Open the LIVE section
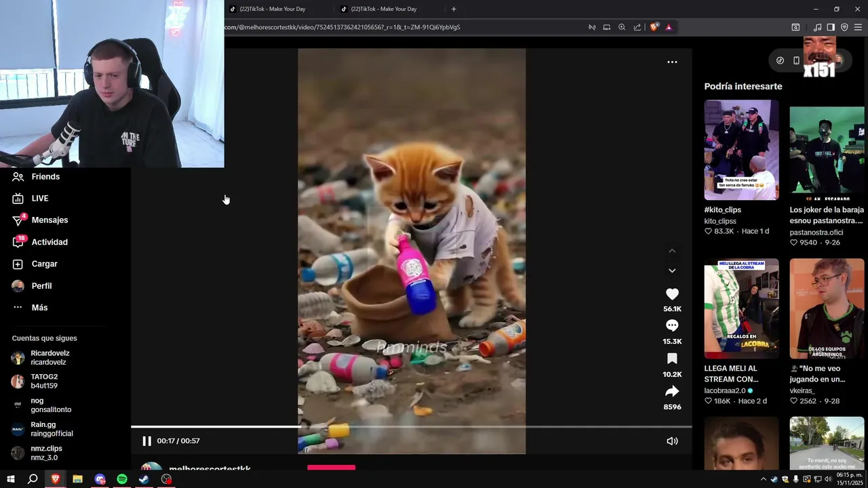The width and height of the screenshot is (868, 488). [x=40, y=198]
